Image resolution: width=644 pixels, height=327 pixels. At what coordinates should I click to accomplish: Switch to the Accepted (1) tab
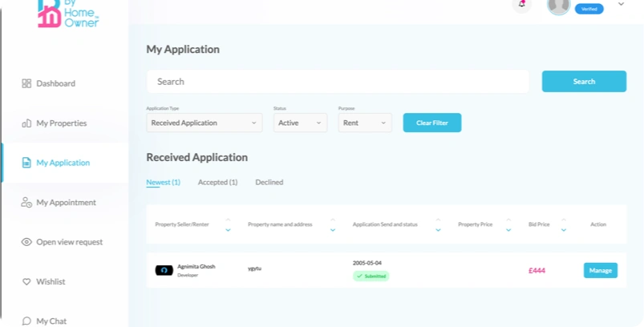(x=217, y=183)
